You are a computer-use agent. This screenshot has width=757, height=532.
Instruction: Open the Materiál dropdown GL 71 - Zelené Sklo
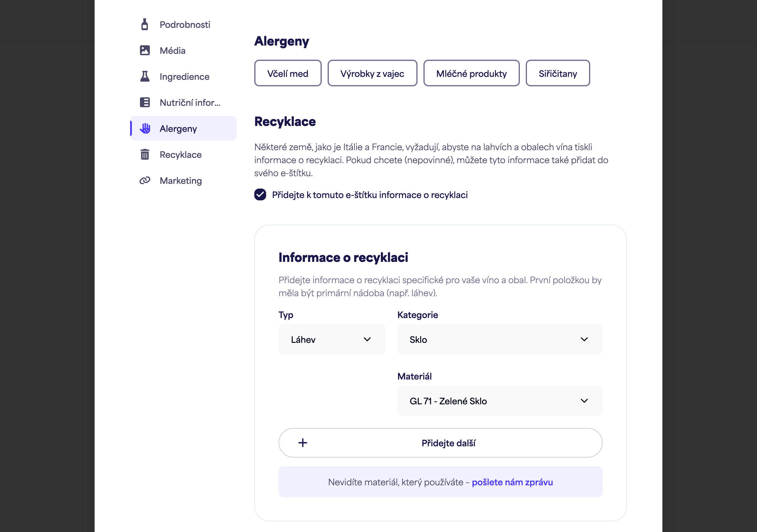tap(500, 401)
